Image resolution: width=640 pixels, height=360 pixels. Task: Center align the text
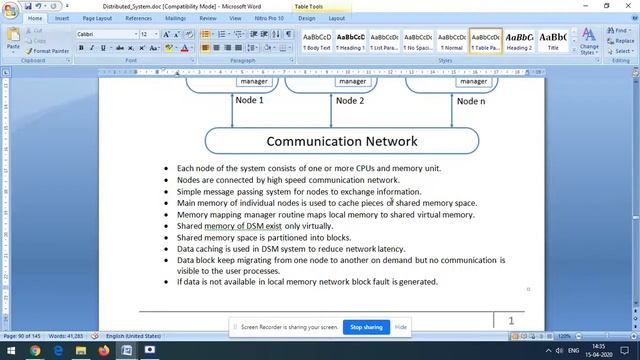[x=216, y=48]
